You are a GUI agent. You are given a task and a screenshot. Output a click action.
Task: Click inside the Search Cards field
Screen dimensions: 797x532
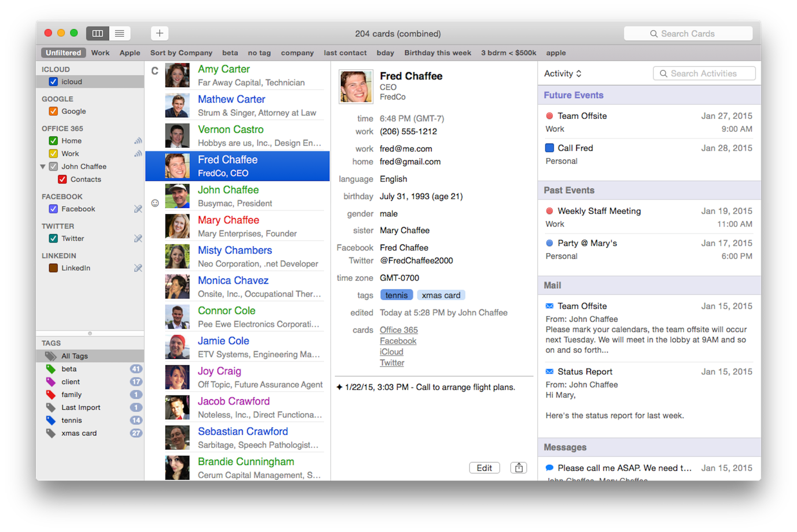click(x=688, y=33)
